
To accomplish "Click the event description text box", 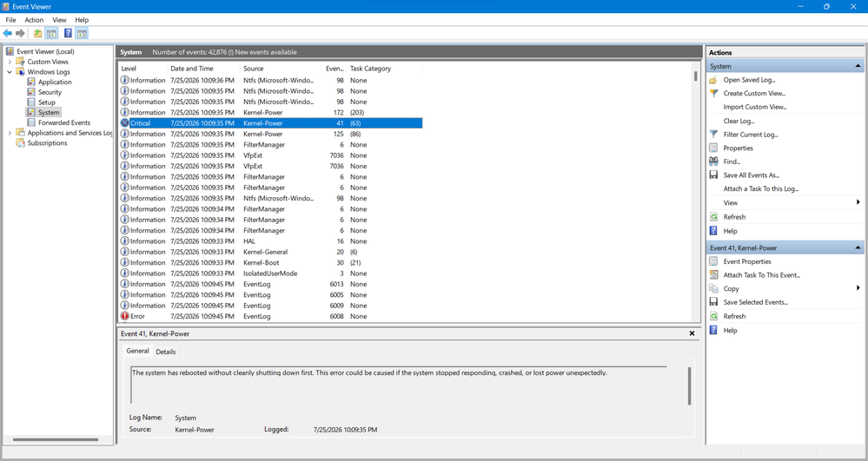I will tap(399, 385).
